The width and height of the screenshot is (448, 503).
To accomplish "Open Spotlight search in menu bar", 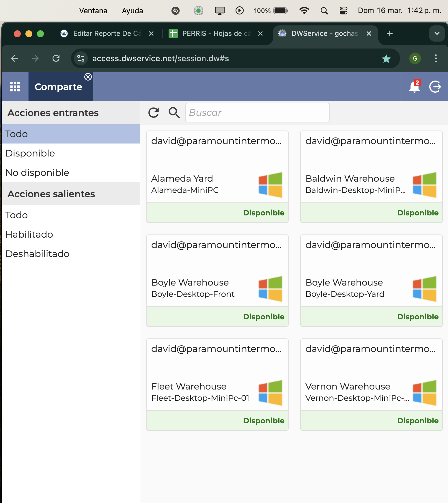I will (324, 11).
